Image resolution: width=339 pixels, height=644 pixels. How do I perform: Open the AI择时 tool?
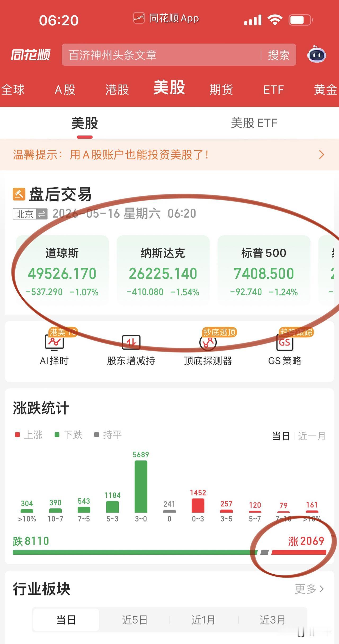coord(54,350)
